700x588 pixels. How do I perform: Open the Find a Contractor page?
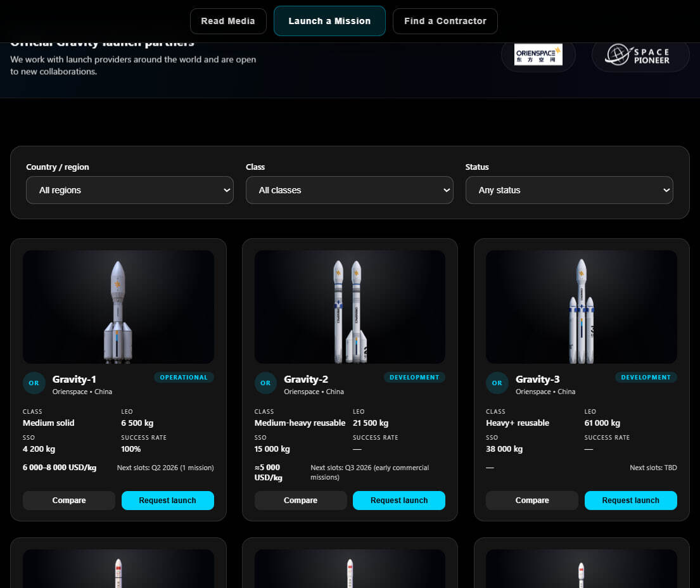[x=445, y=21]
